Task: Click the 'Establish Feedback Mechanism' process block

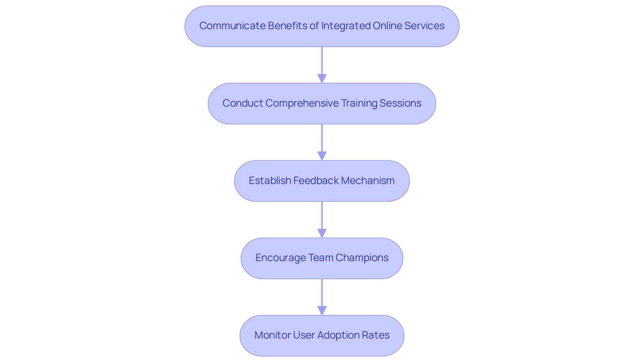Action: click(x=322, y=180)
